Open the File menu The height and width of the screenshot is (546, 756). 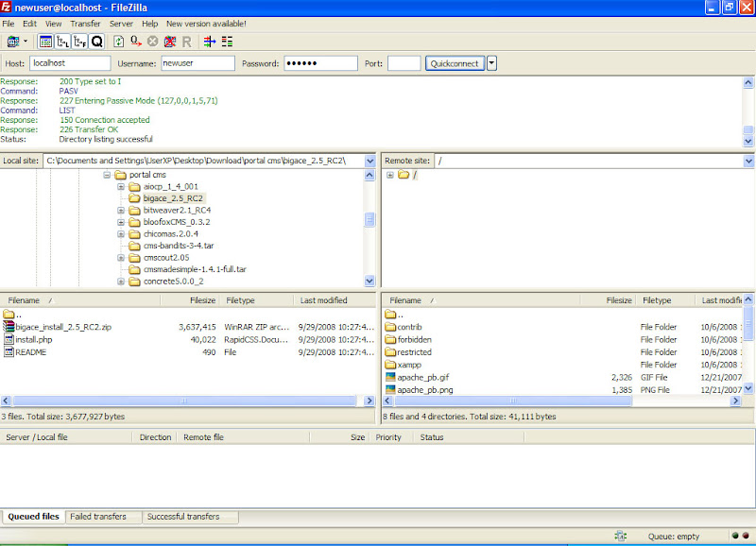click(x=9, y=24)
